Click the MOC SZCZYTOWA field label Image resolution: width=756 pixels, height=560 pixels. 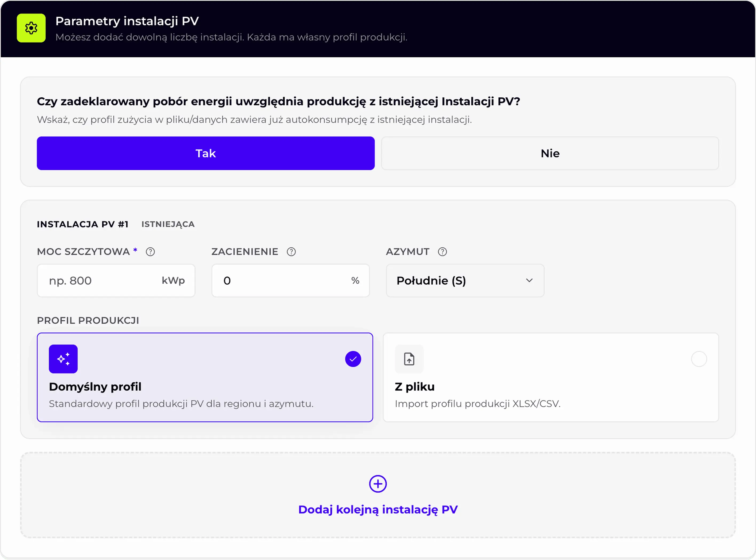coord(83,252)
